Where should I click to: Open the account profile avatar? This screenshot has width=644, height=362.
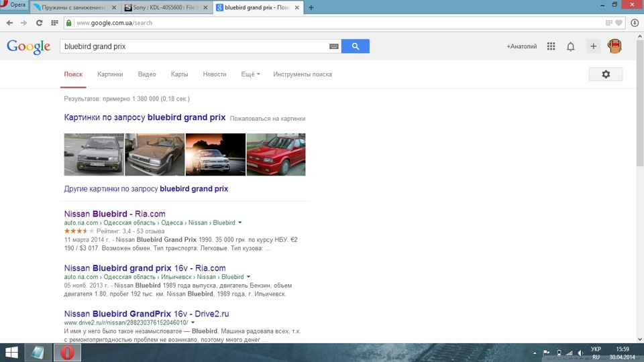coord(615,46)
